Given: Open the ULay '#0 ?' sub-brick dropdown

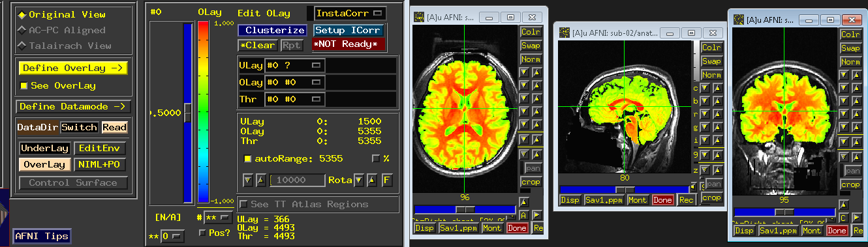Looking at the screenshot, I should pyautogui.click(x=294, y=65).
